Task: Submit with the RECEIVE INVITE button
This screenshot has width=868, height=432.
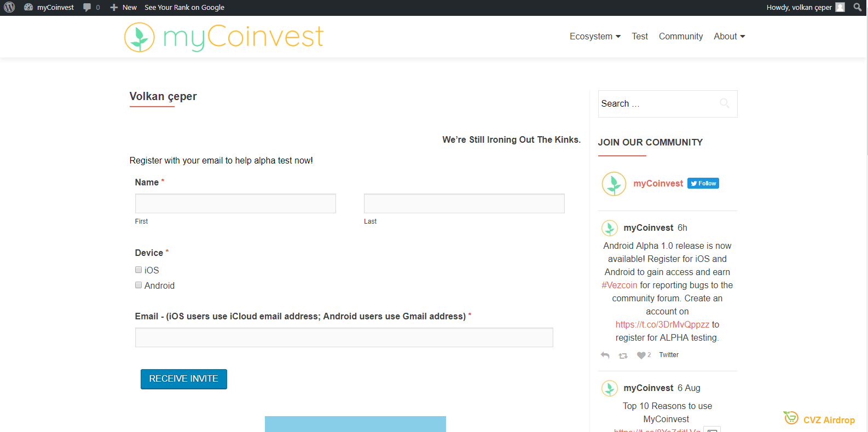Action: [184, 379]
